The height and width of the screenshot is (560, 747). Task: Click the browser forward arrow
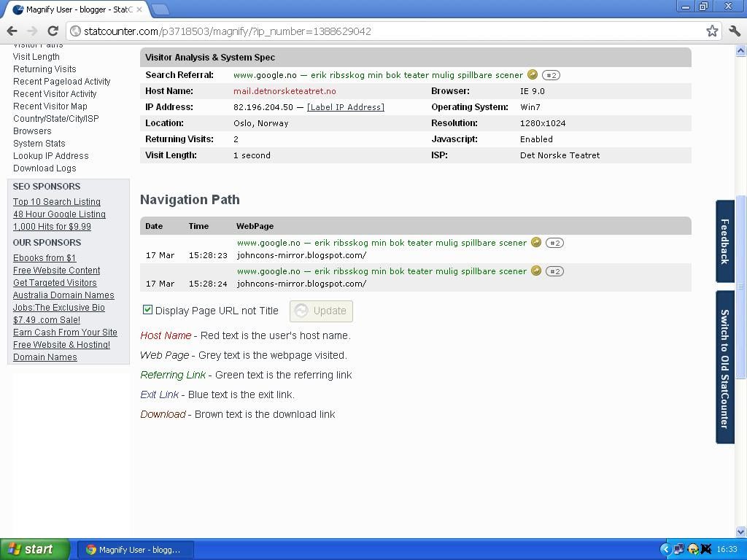(32, 31)
